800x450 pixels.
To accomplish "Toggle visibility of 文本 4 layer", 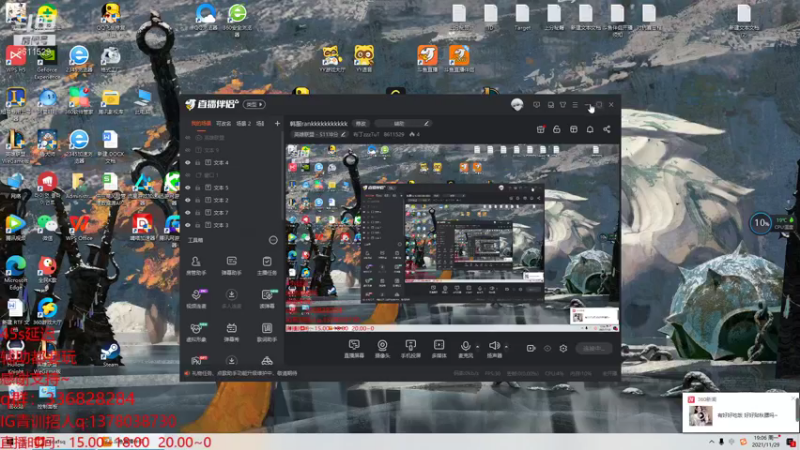I will click(x=187, y=163).
